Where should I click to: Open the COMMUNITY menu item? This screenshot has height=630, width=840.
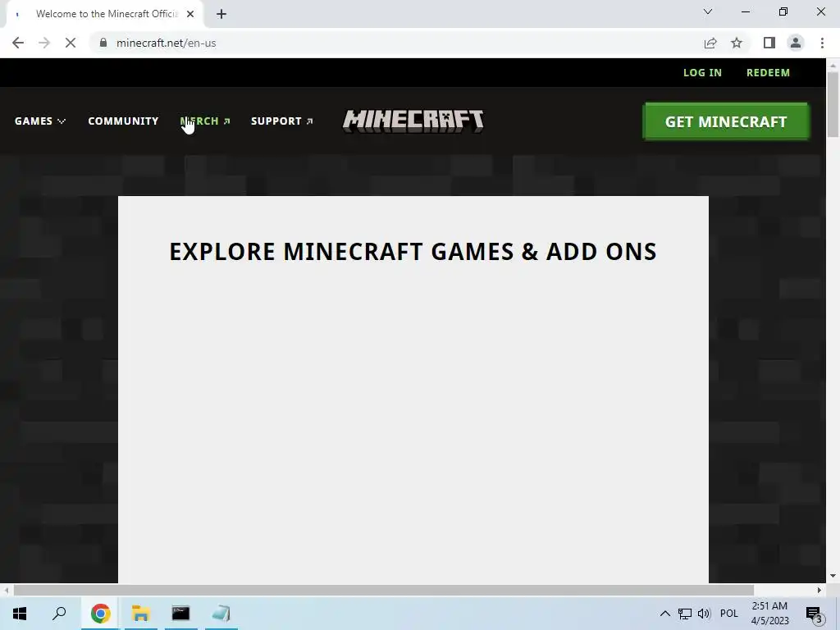(x=123, y=121)
